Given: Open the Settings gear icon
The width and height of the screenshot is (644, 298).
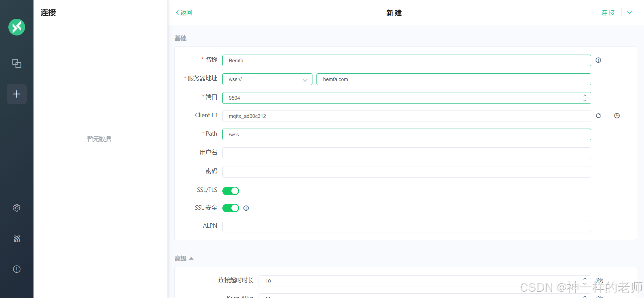Looking at the screenshot, I should coord(17,208).
